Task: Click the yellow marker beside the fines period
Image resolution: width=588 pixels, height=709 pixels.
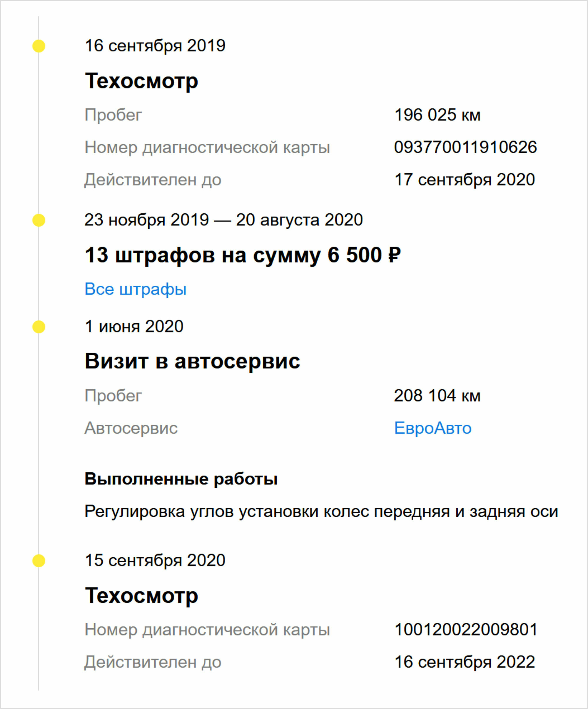Action: 39,220
